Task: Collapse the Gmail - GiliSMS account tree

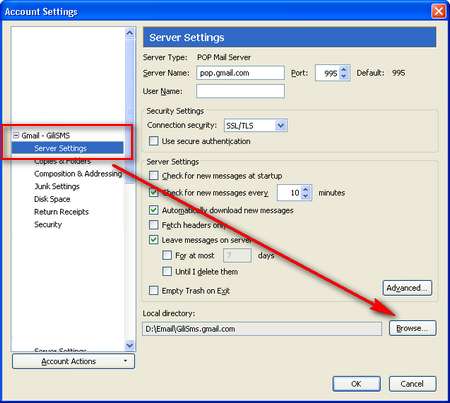Action: point(16,135)
